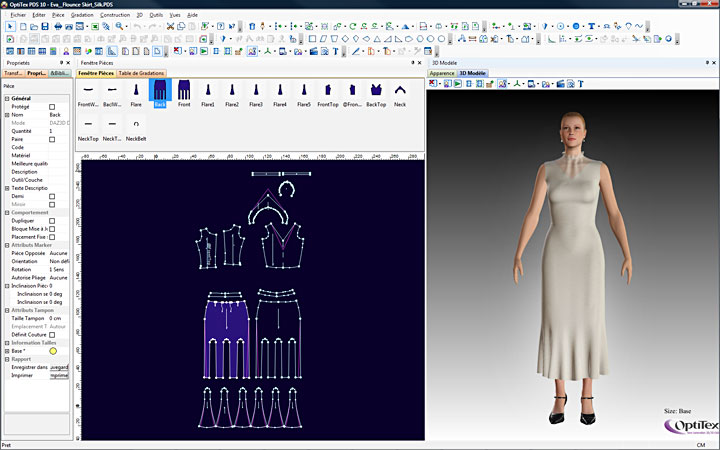Screen dimensions: 720x450
Task: Collapse the Rapport section
Action: 6,359
